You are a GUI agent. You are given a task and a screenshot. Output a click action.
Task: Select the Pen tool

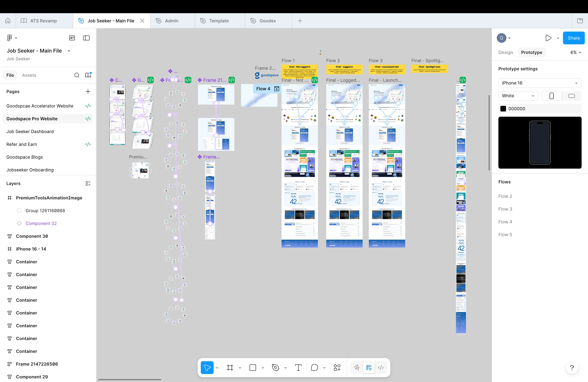[x=275, y=368]
